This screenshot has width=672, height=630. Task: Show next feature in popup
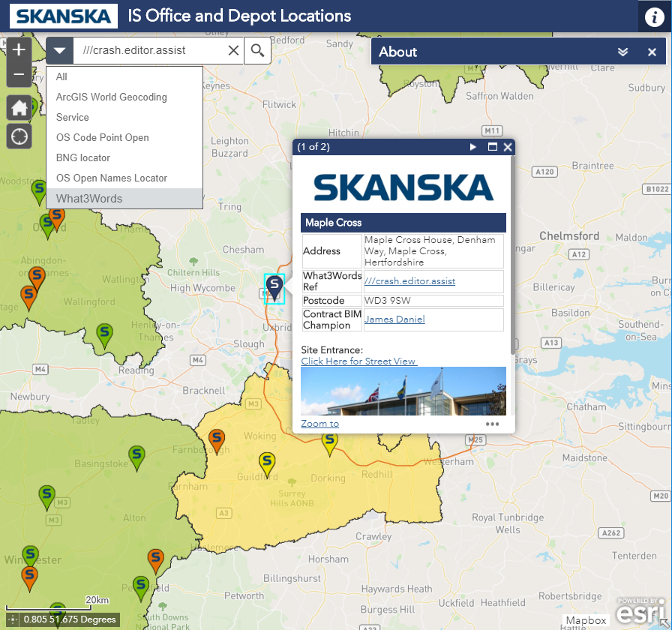coord(473,147)
